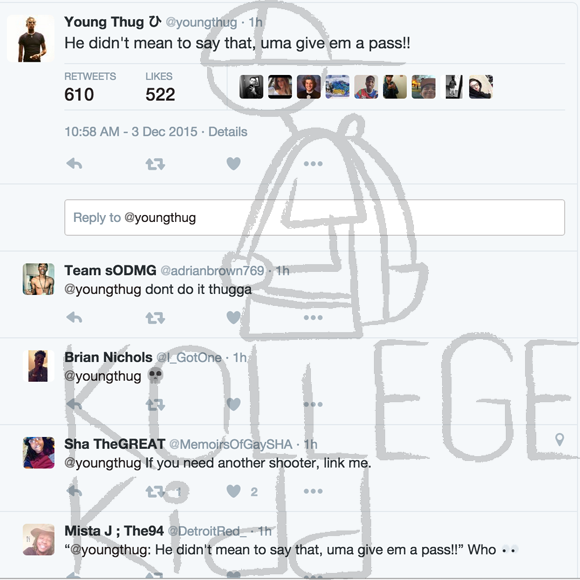This screenshot has height=580, width=580.
Task: Like Young Thug's main tweet
Action: [x=233, y=163]
